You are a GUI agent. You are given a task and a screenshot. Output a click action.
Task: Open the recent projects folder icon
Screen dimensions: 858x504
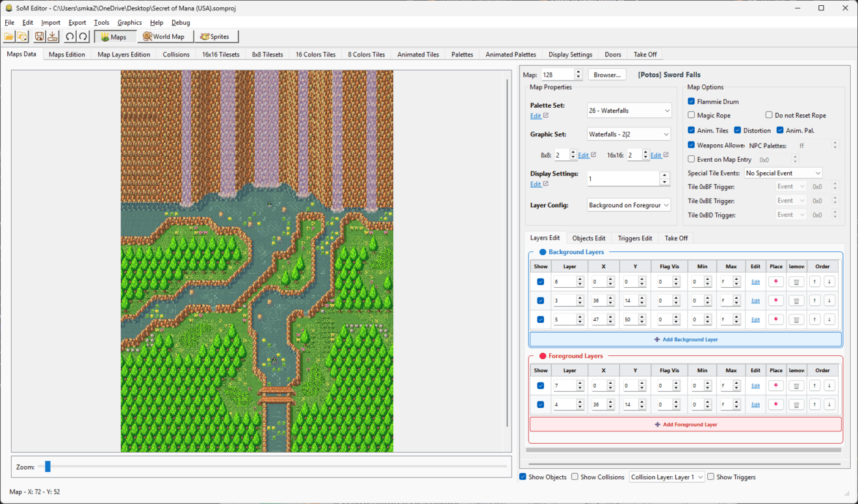22,36
